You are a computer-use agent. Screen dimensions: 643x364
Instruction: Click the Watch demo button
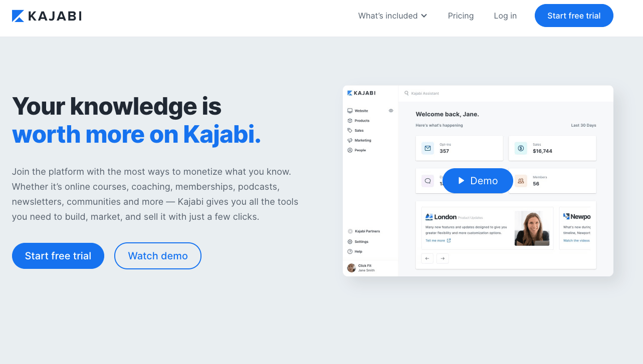158,256
